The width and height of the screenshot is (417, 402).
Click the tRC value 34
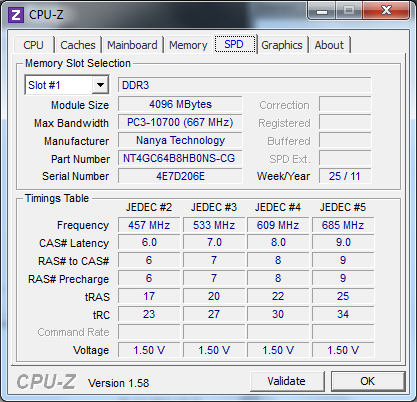click(x=343, y=314)
